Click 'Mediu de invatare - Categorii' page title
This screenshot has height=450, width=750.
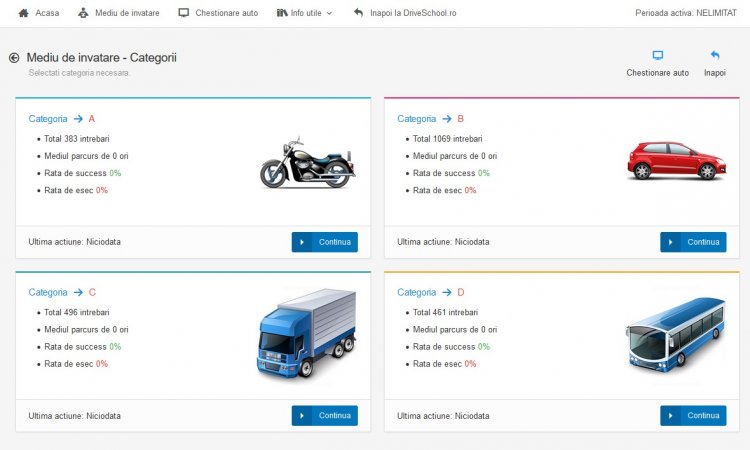point(101,58)
